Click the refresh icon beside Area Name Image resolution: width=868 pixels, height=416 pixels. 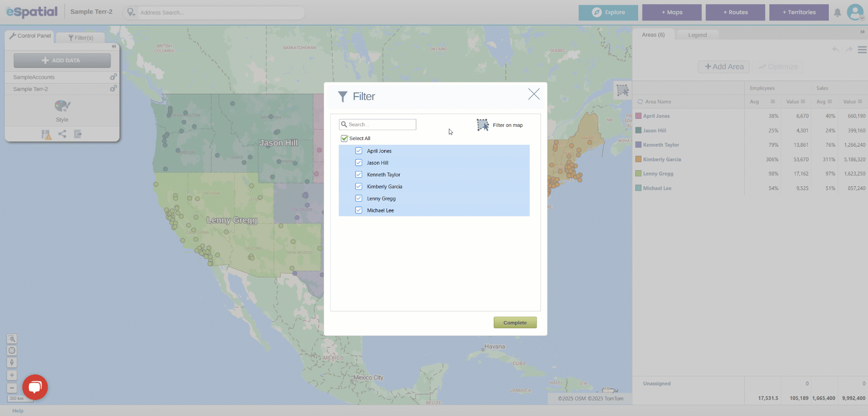click(x=640, y=101)
